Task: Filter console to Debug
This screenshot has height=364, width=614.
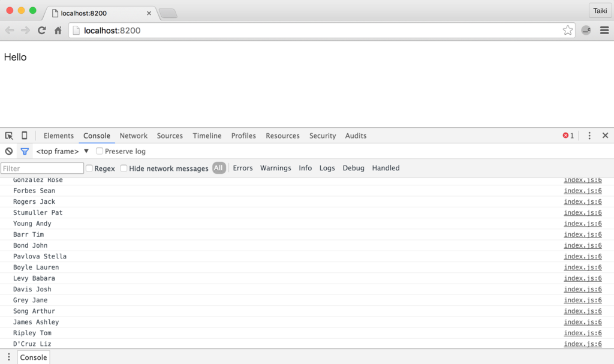Action: 354,168
